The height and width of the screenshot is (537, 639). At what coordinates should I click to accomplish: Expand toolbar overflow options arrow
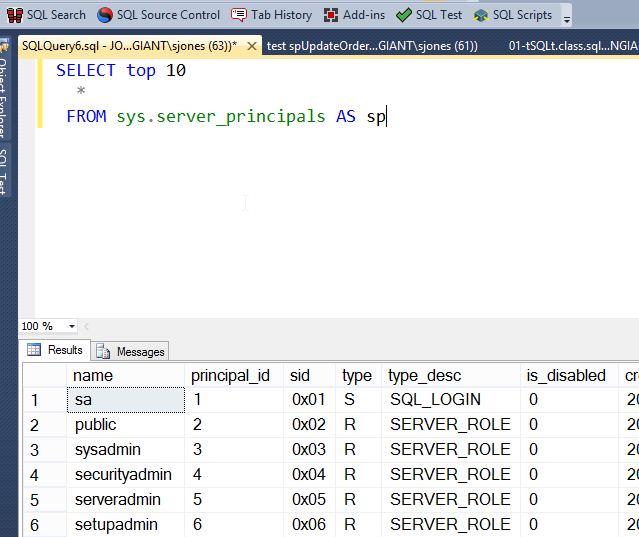coord(567,18)
